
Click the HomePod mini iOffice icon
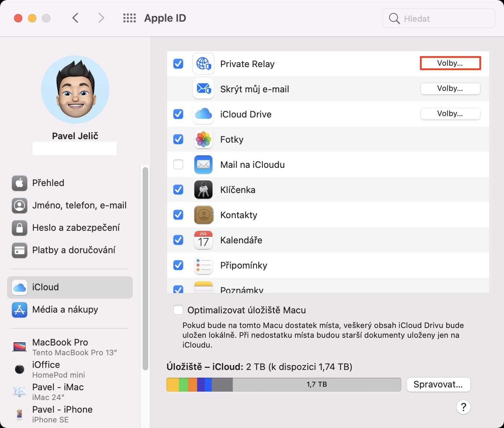pos(20,369)
